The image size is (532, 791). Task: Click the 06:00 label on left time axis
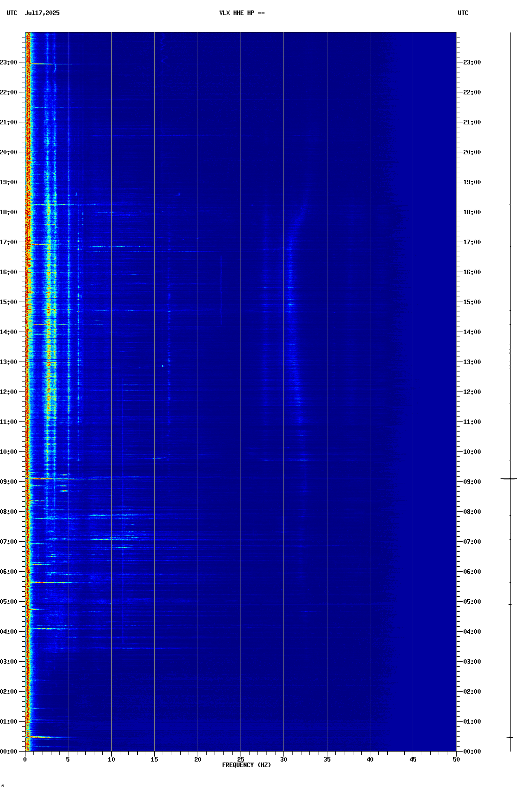(8, 572)
